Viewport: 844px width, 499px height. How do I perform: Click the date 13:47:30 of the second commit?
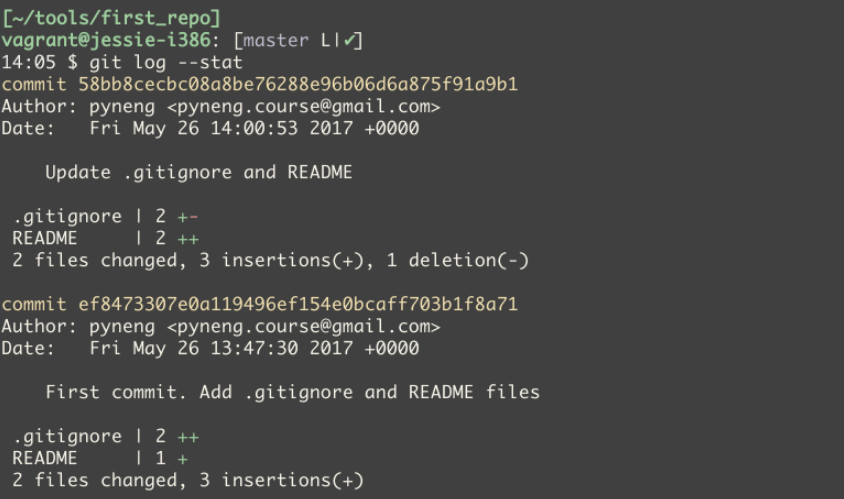coord(254,348)
